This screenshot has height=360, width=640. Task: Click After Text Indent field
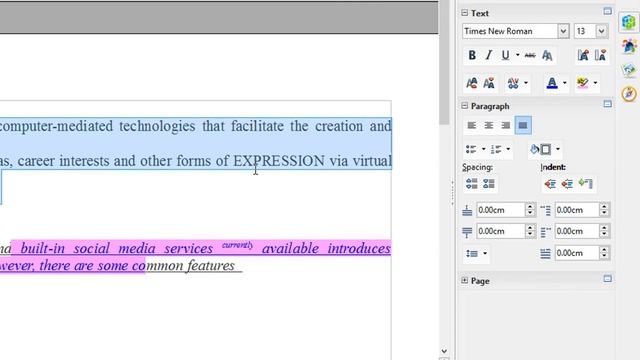coord(577,231)
